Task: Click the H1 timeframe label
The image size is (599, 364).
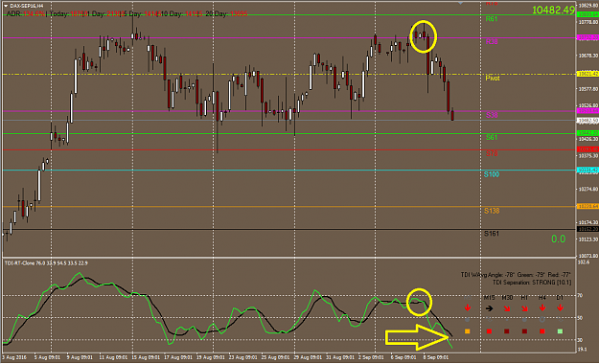Action: [524, 298]
